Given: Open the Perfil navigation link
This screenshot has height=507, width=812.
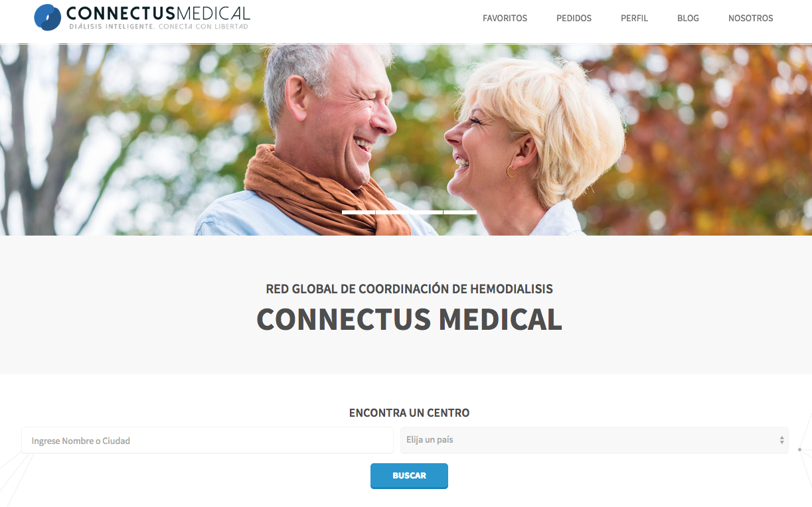Looking at the screenshot, I should (634, 19).
